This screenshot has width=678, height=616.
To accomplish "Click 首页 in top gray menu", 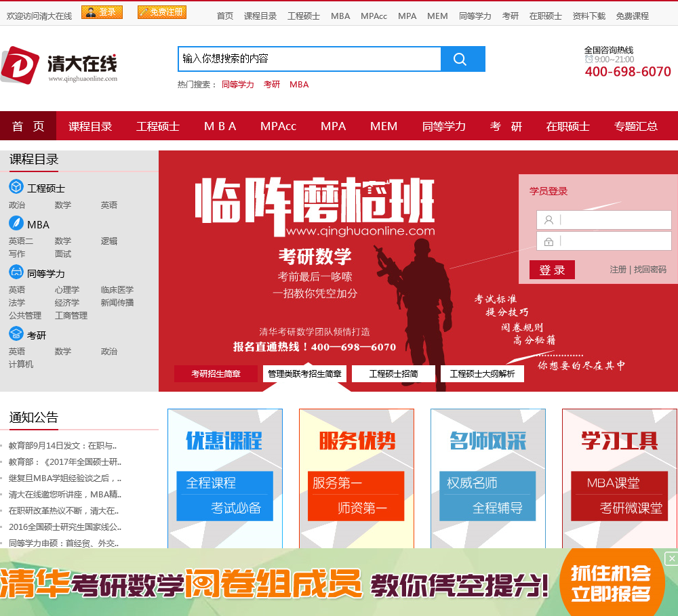I will [225, 16].
